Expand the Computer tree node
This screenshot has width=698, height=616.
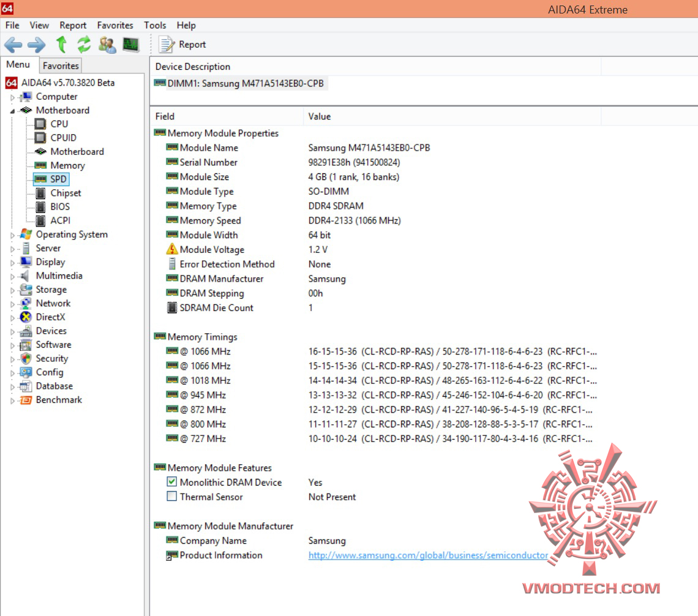[12, 97]
